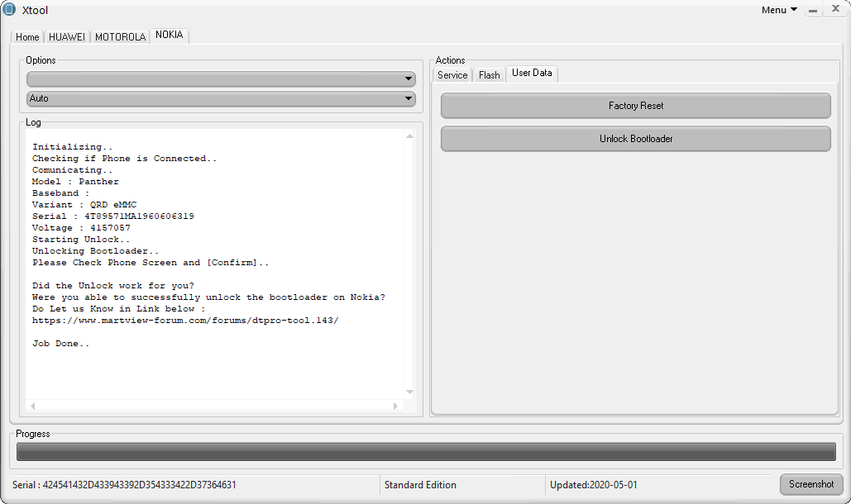Screen dimensions: 851x504
Task: Click log horizontal scrollbar left arrow
Action: coord(32,406)
